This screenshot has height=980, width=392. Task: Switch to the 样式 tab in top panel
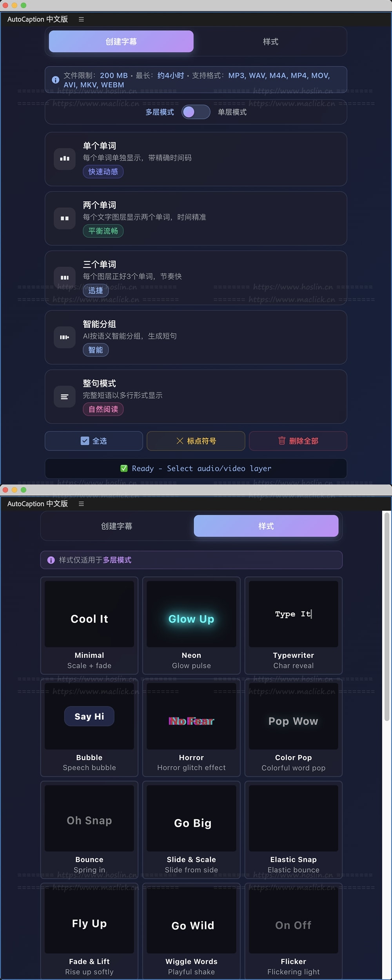(x=270, y=42)
